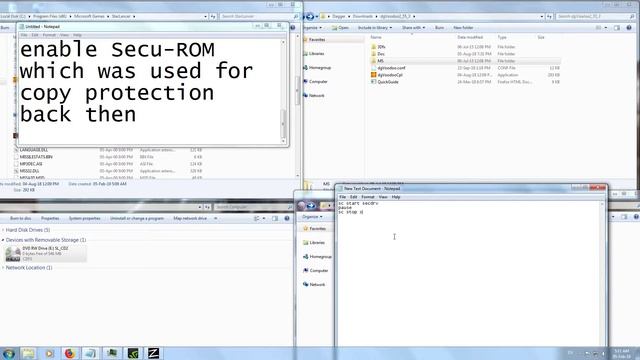Open Organize dropdown in dgVoodoo Explorer
Image resolution: width=640 pixels, height=360 pixels.
[x=312, y=28]
